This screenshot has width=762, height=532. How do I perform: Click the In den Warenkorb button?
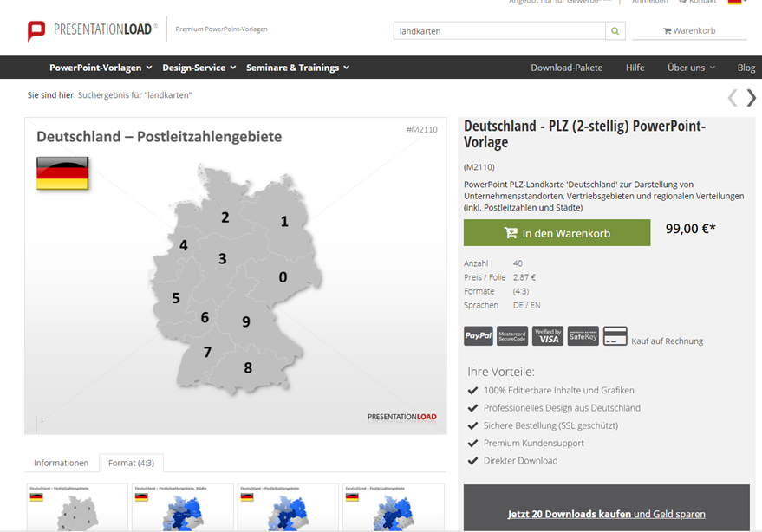pos(557,232)
